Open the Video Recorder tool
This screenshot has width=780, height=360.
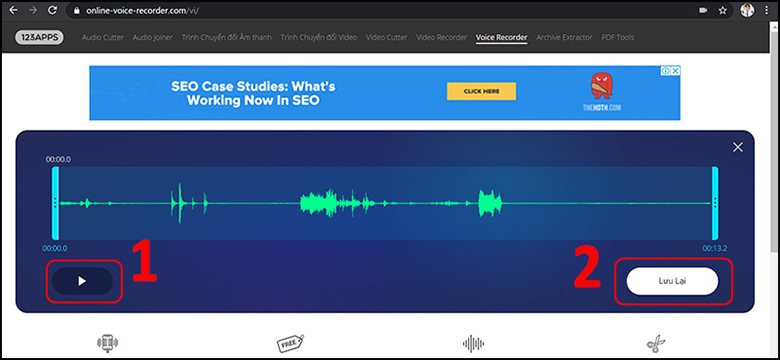[442, 37]
